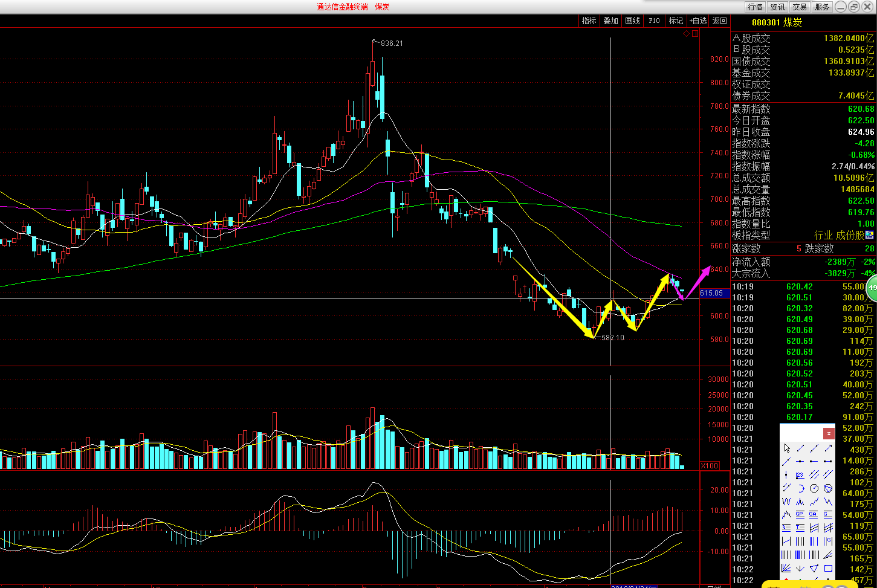This screenshot has height=588, width=877.
Task: Select the W-shaped wave tool
Action: click(786, 502)
